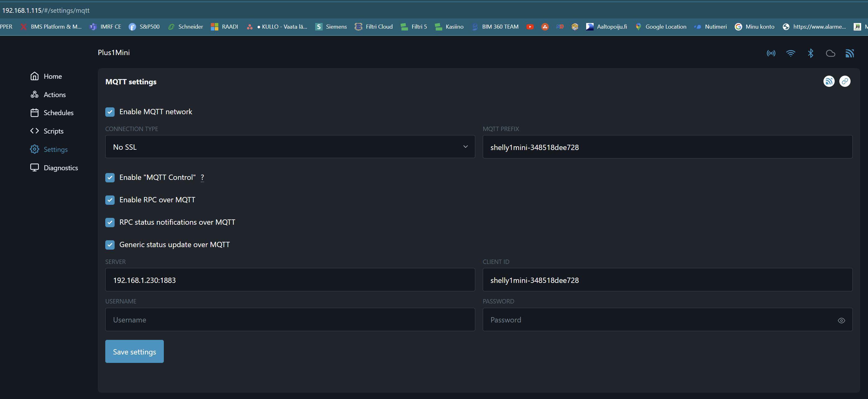This screenshot has height=399, width=868.
Task: Click the Save settings button
Action: 134,351
